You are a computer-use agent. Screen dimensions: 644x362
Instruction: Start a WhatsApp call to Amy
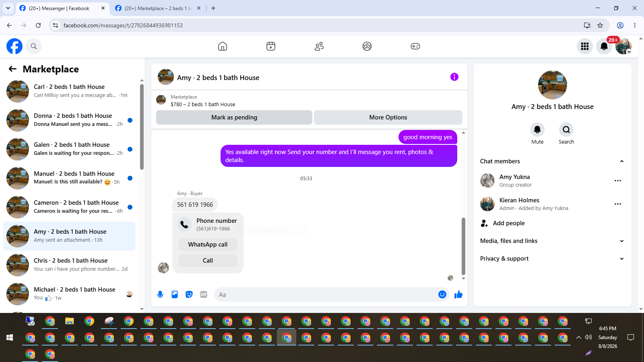[x=208, y=245]
